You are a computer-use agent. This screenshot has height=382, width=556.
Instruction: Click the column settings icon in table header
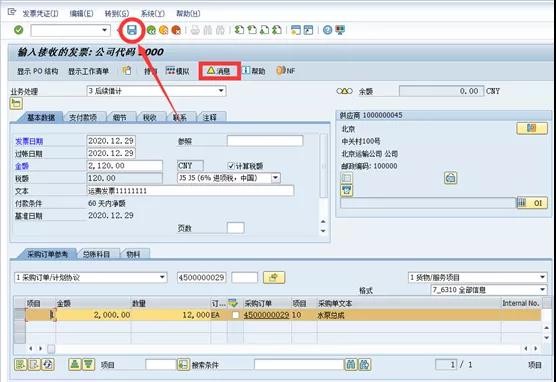(233, 303)
